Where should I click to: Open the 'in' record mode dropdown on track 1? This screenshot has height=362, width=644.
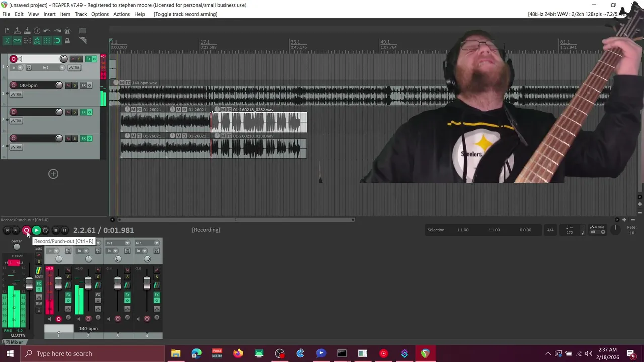(x=17, y=68)
